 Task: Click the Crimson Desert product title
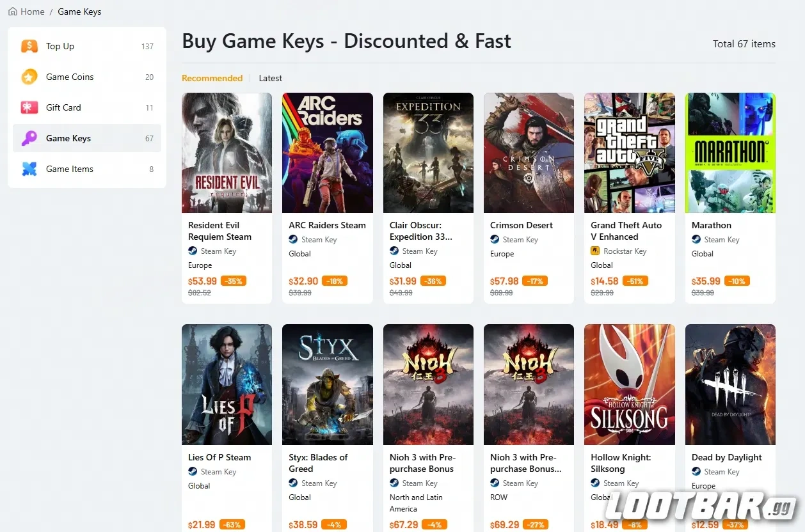coord(521,225)
